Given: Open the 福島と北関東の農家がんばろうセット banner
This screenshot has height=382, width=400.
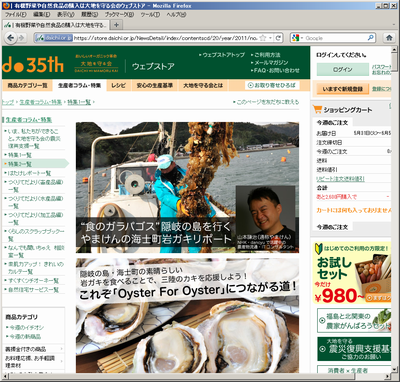Looking at the screenshot, I should coord(354,320).
